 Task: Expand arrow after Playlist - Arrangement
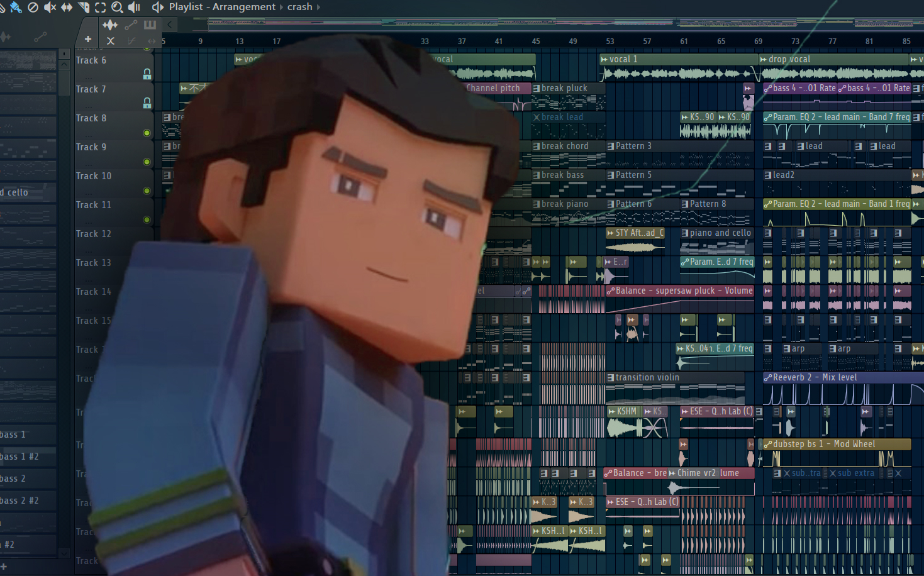tap(281, 7)
